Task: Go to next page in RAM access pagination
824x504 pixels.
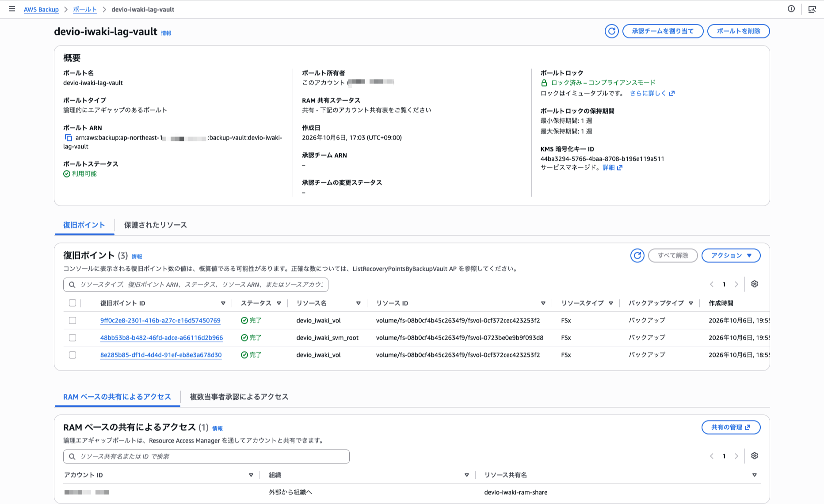Action: click(736, 456)
